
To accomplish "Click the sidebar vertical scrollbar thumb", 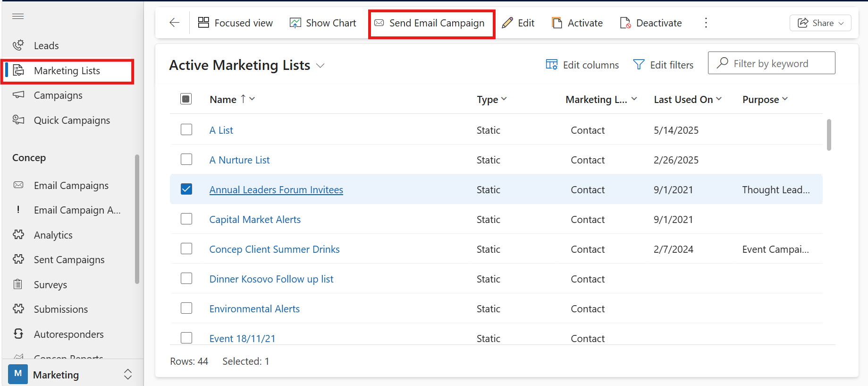I will (137, 219).
